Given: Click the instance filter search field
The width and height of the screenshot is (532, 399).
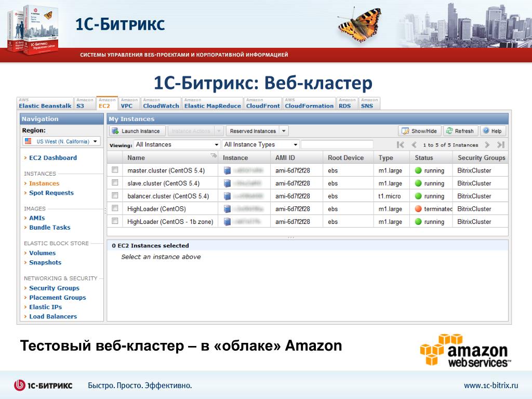Looking at the screenshot, I should 337,144.
